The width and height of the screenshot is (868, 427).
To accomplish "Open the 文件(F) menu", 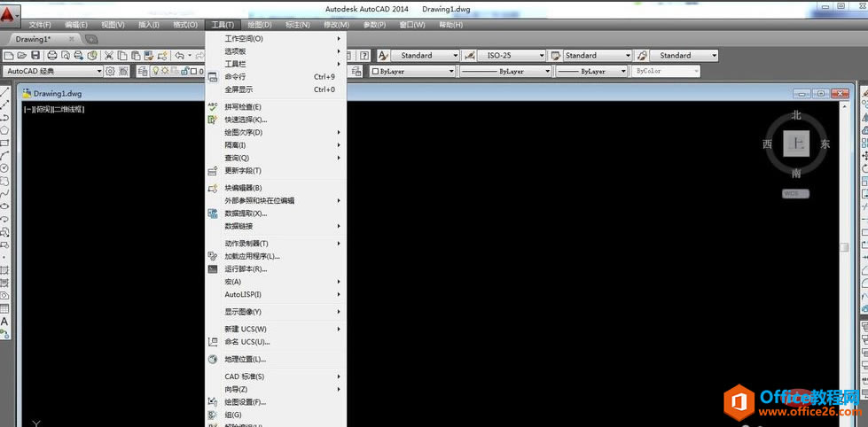I will [40, 25].
